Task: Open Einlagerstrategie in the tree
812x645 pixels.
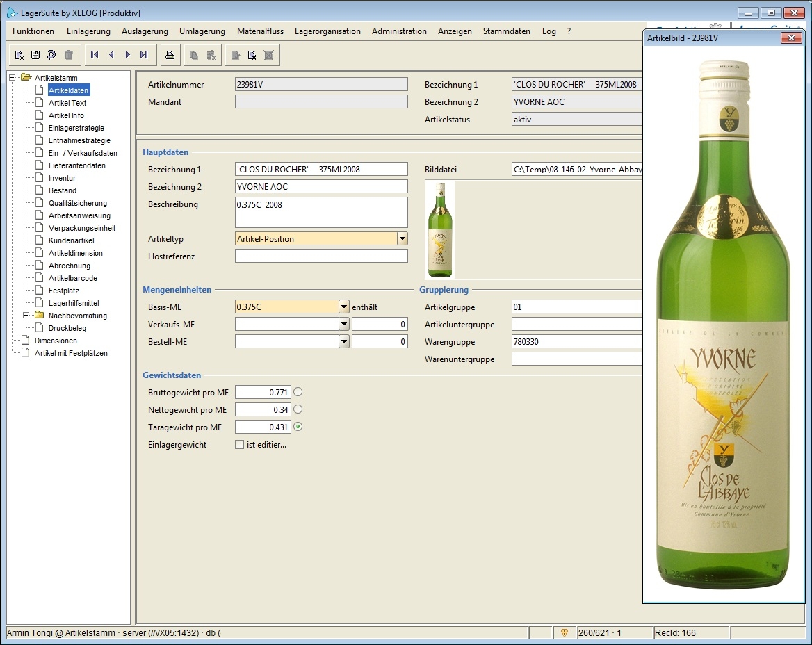Action: click(76, 128)
